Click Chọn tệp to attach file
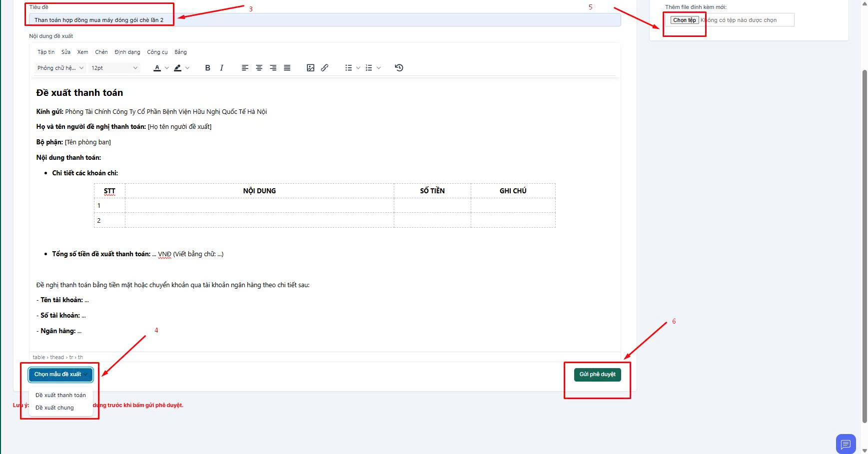Screen dimensions: 868x454 click(684, 20)
